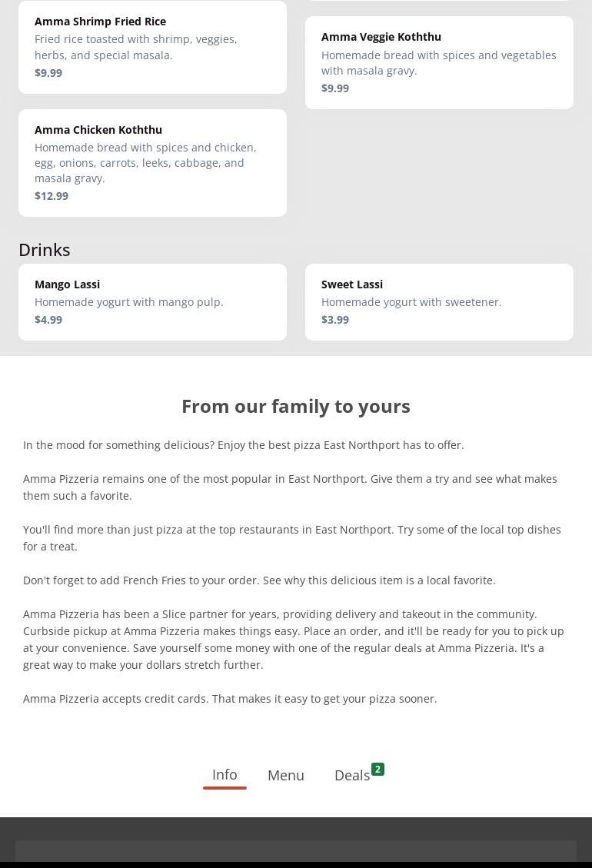
Task: Click the Mango Lassi description text
Action: 129,302
